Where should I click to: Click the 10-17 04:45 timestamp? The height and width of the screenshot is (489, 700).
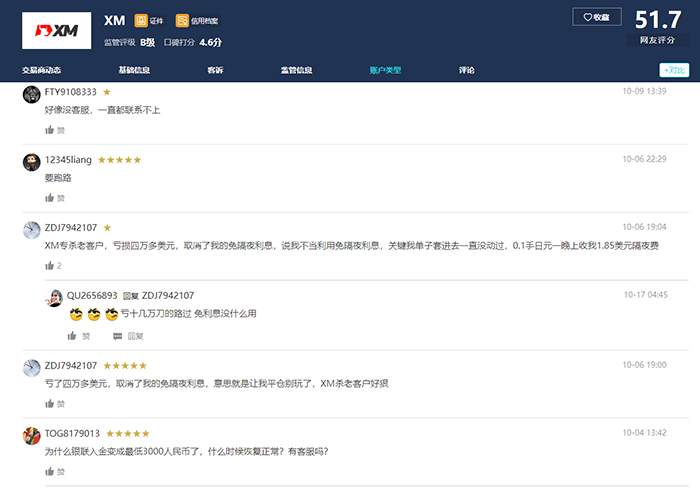[646, 295]
